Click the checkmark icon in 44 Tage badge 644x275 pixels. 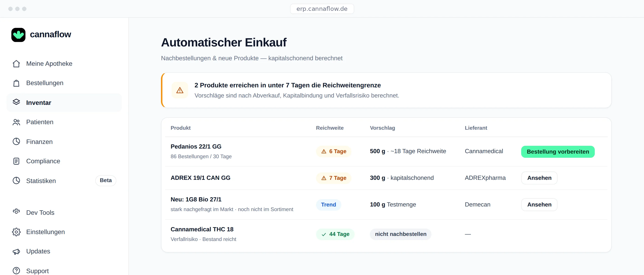[324, 234]
